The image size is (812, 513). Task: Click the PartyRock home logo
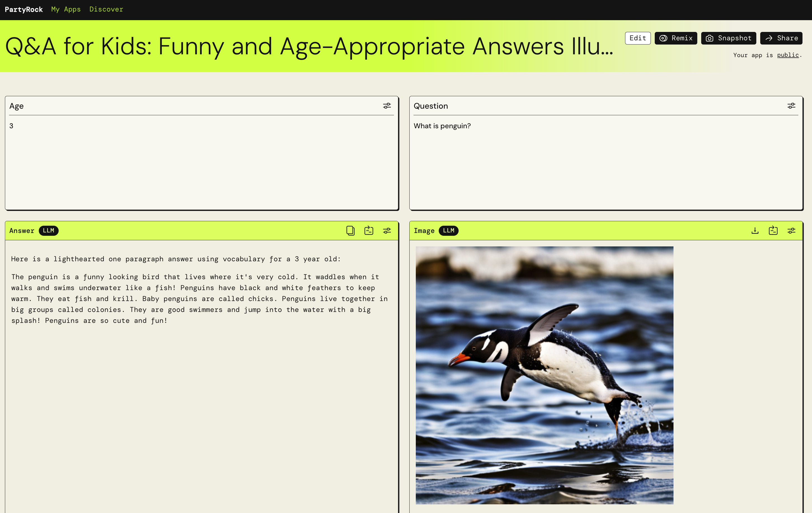coord(24,10)
